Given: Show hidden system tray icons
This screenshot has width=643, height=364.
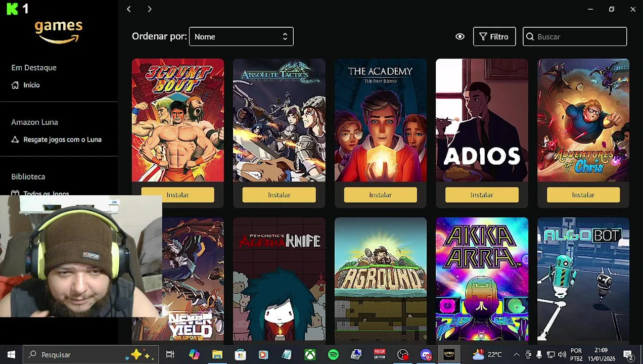Looking at the screenshot, I should tap(516, 354).
